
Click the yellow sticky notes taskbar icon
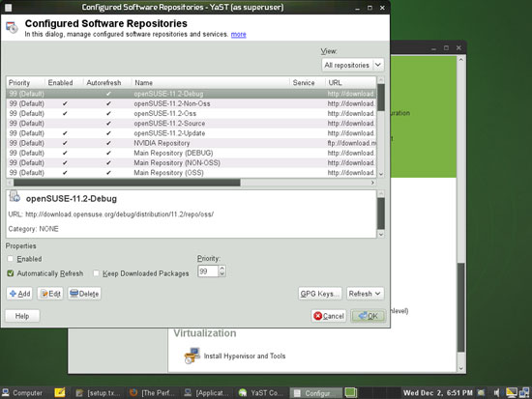pyautogui.click(x=60, y=392)
